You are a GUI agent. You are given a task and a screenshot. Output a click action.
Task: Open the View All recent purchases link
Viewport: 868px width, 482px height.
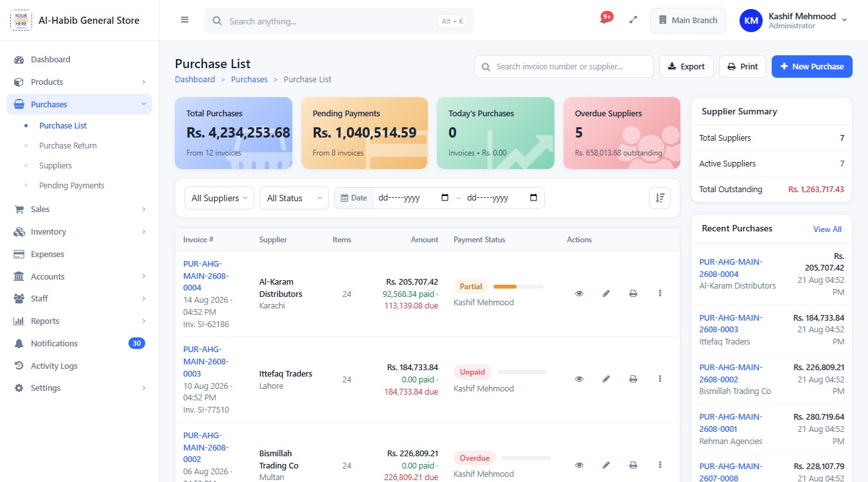(x=828, y=229)
